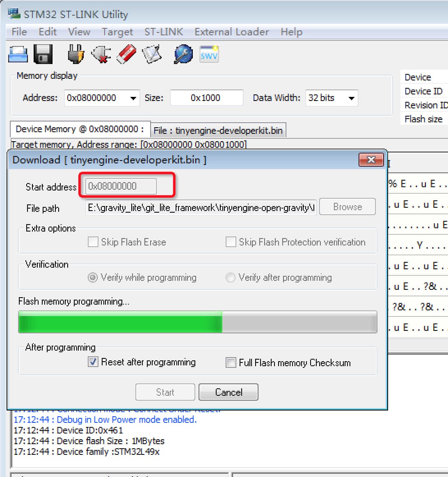Click log line Device flash Size : 1MBytes
This screenshot has width=448, height=477.
coord(89,441)
